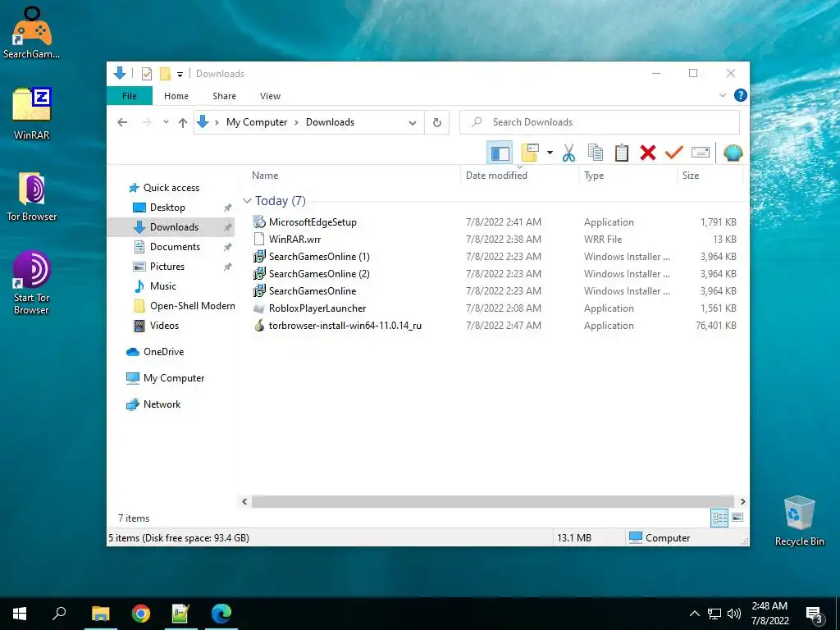
Task: Click the Search Downloads input field
Action: click(x=600, y=122)
